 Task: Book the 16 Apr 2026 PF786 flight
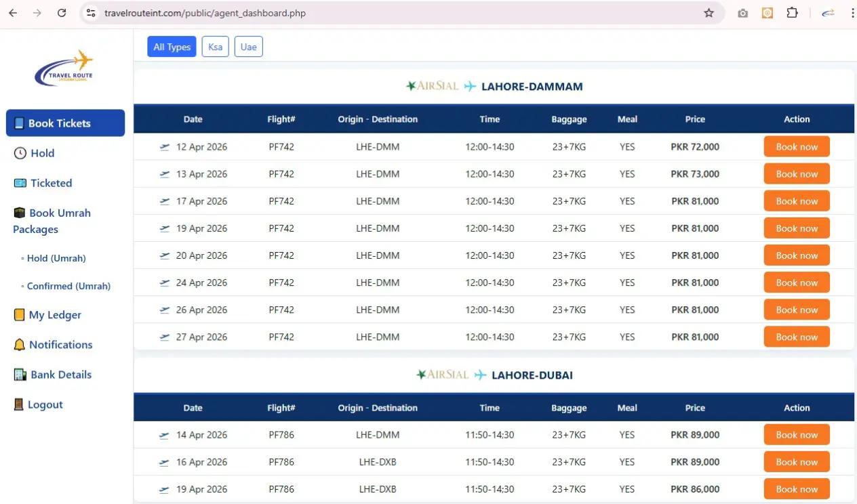[x=797, y=462]
